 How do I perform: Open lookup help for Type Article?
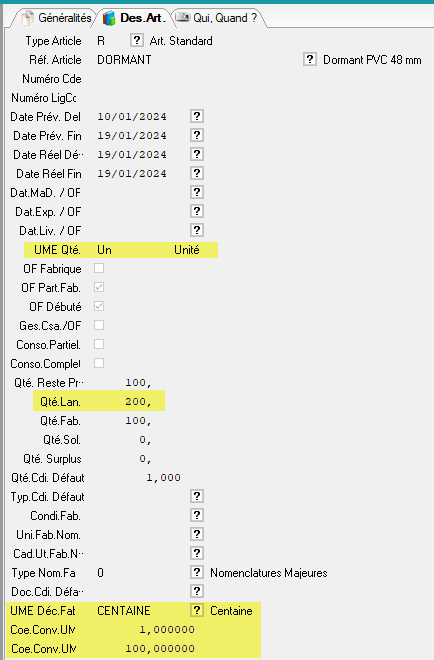[x=136, y=40]
